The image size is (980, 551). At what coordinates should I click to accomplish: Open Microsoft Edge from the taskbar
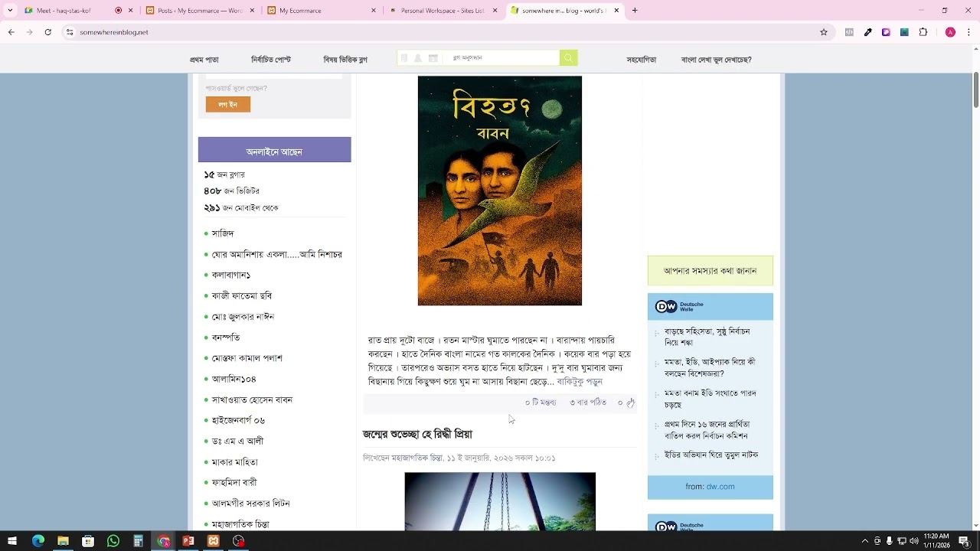38,541
